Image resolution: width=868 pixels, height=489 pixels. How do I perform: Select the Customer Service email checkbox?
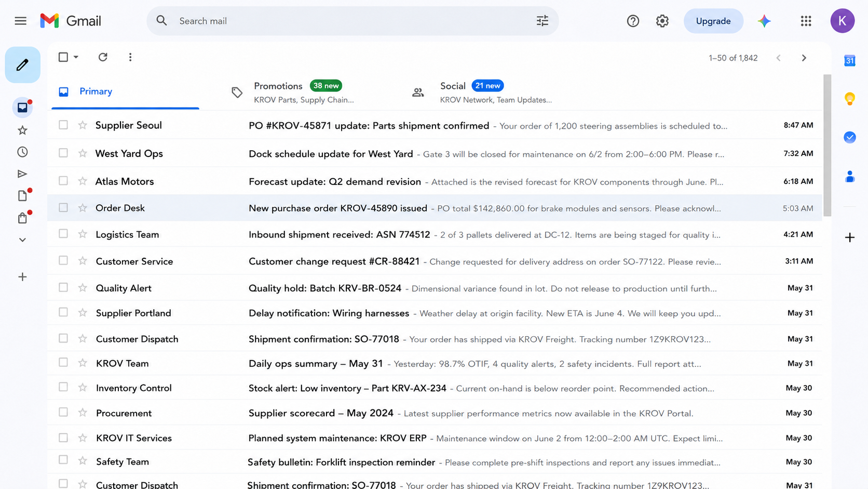(x=63, y=261)
